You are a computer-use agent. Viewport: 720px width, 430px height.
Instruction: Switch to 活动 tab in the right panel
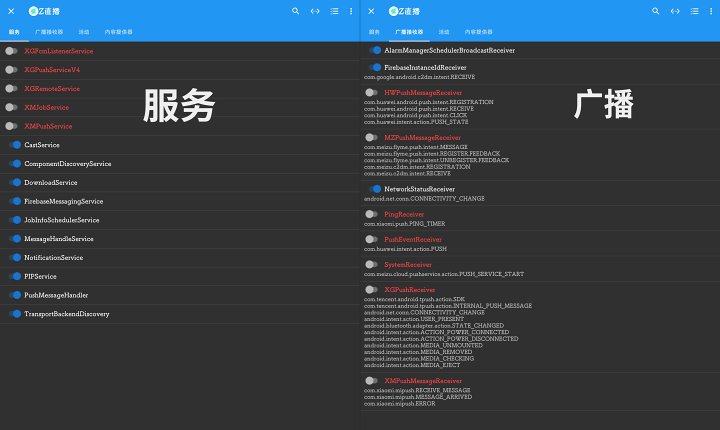click(x=444, y=32)
